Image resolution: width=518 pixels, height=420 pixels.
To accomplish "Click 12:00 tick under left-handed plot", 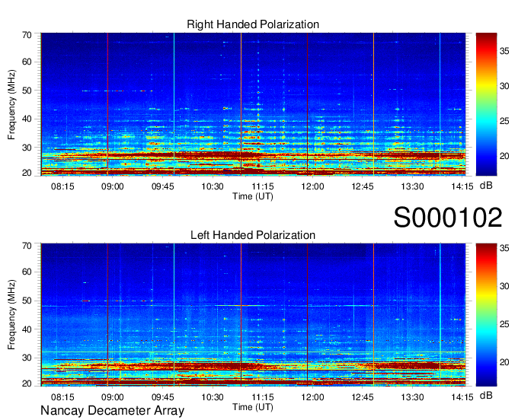I will coord(312,397).
